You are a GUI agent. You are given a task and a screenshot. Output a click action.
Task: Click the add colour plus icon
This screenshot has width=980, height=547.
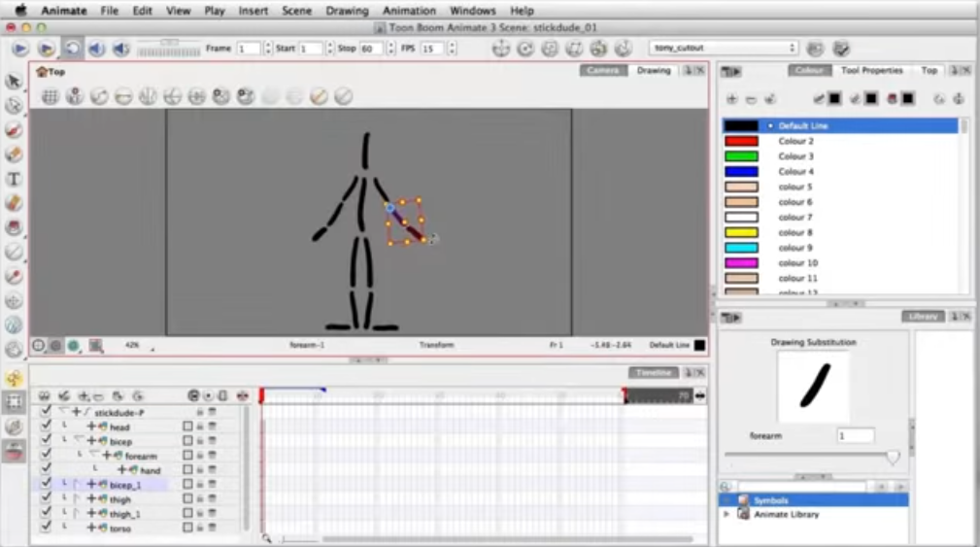click(732, 99)
